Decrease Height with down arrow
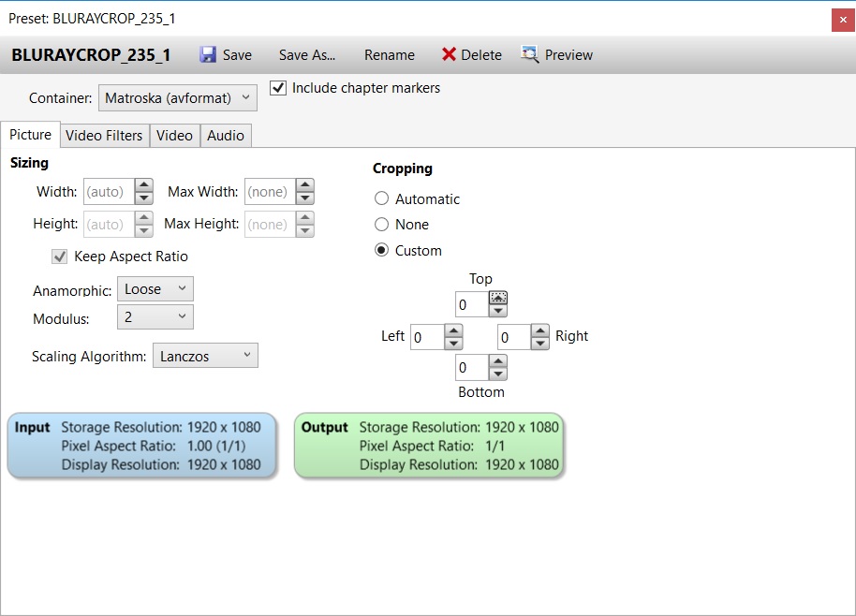This screenshot has height=616, width=856. coord(143,230)
